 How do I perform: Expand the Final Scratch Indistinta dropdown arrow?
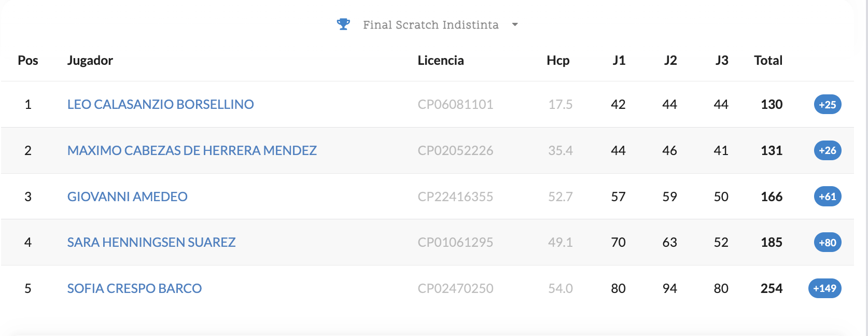point(515,24)
